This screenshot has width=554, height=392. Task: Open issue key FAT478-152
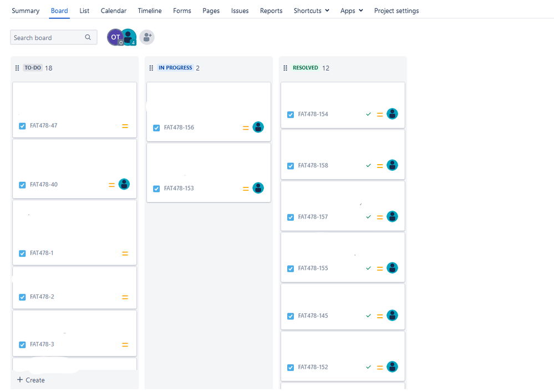coord(313,367)
